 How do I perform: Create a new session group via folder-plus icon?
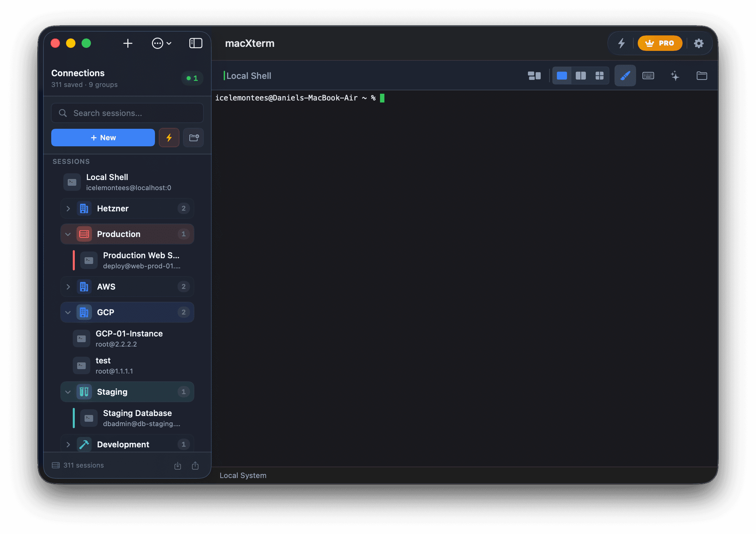pyautogui.click(x=193, y=138)
